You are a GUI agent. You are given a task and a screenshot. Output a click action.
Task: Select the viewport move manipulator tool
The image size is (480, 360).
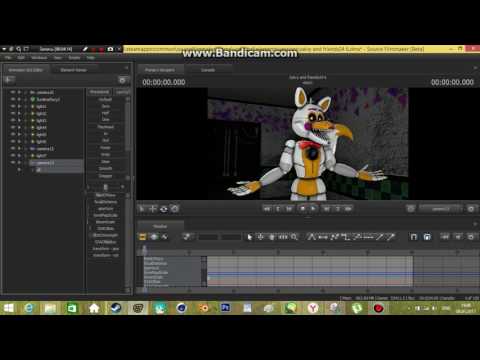point(153,209)
